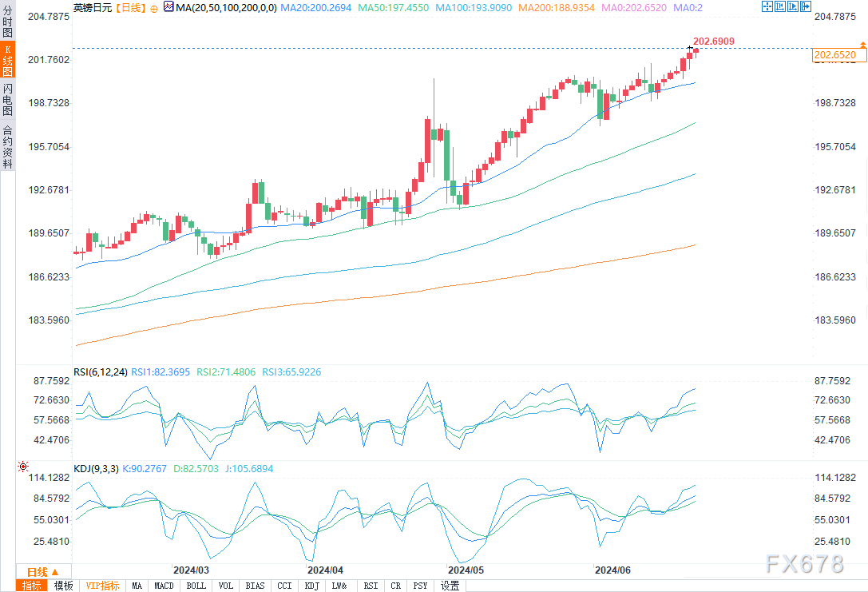Viewport: 868px width, 592px height.
Task: Click the KDJ(9,3,3) indicator label
Action: pyautogui.click(x=97, y=468)
